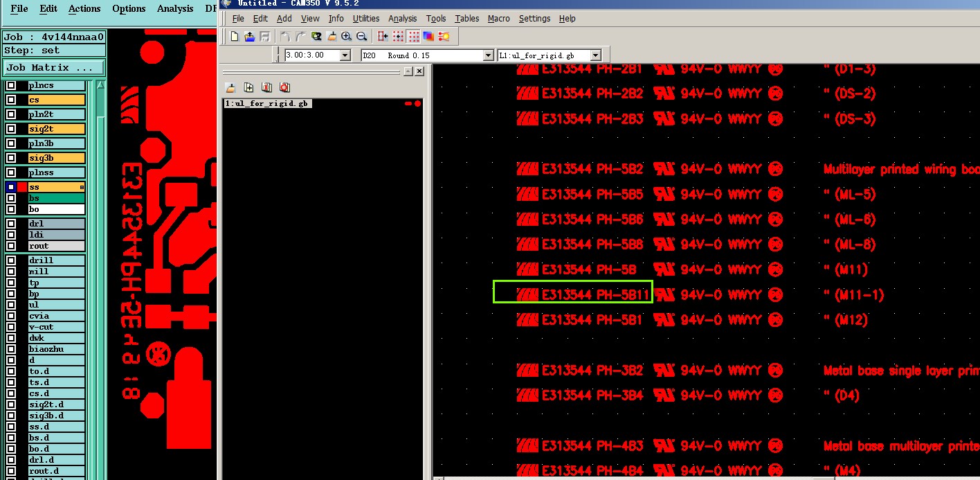Open the D20 Round 0.15 aperture dropdown
Screen dimensions: 980x480
[488, 55]
